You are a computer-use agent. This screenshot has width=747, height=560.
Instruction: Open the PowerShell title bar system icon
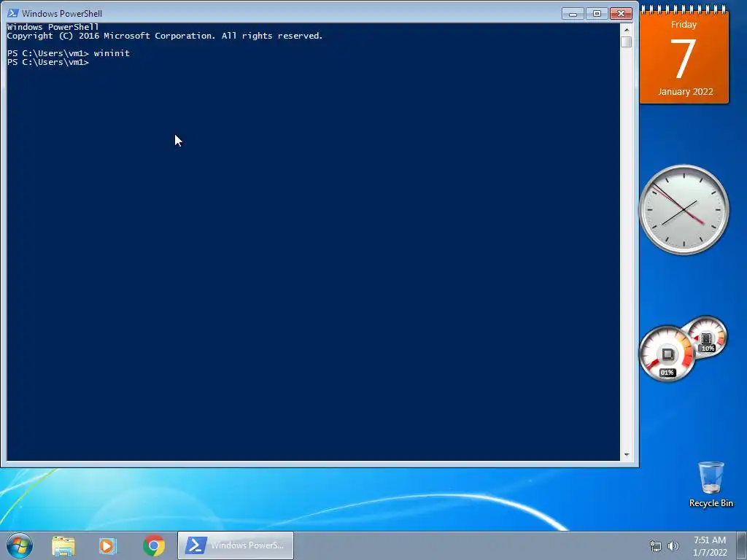pos(13,13)
